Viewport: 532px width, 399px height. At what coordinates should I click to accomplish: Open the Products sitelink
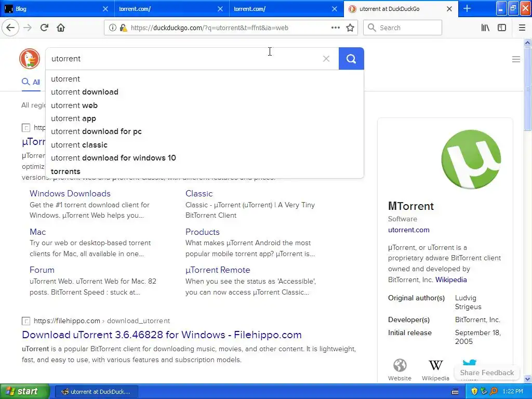[202, 232]
